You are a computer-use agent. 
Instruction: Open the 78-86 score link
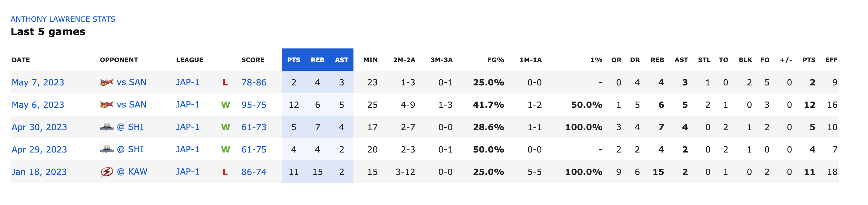(x=254, y=83)
